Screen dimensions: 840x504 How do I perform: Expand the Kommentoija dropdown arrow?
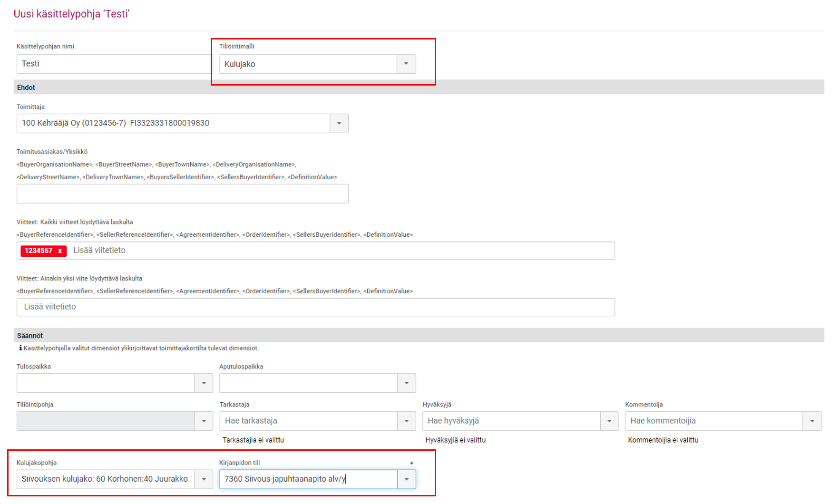tap(812, 421)
